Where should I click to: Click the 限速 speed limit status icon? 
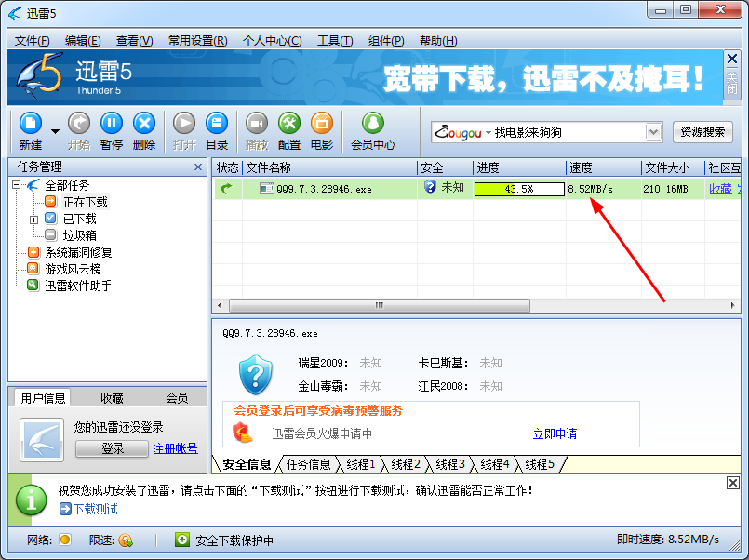click(126, 540)
